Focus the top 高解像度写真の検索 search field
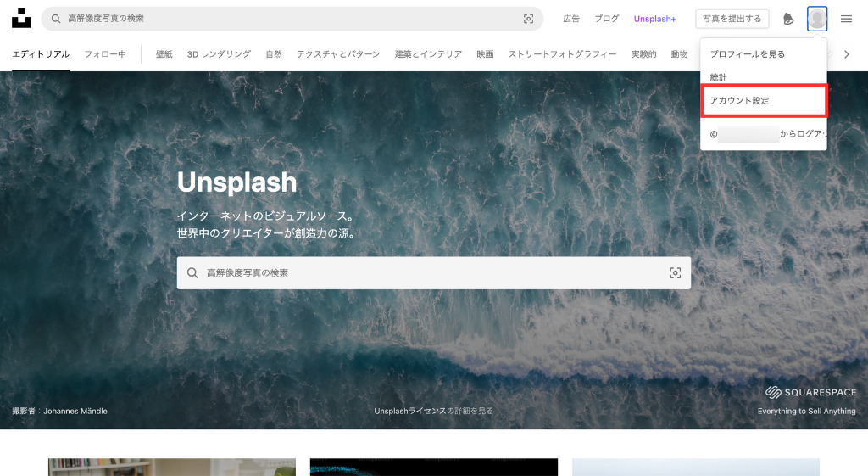The image size is (868, 476). tap(292, 19)
